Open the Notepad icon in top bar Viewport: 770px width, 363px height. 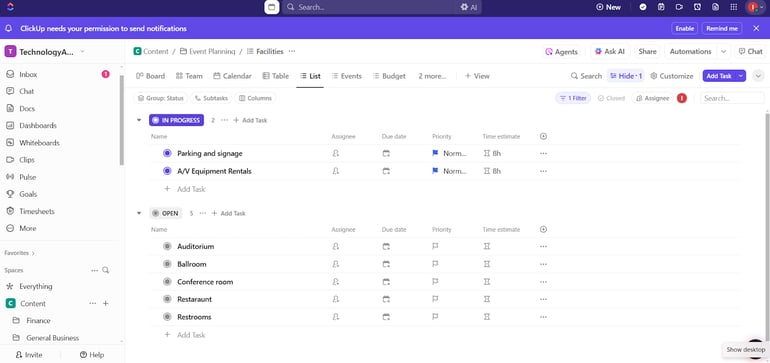pyautogui.click(x=661, y=7)
